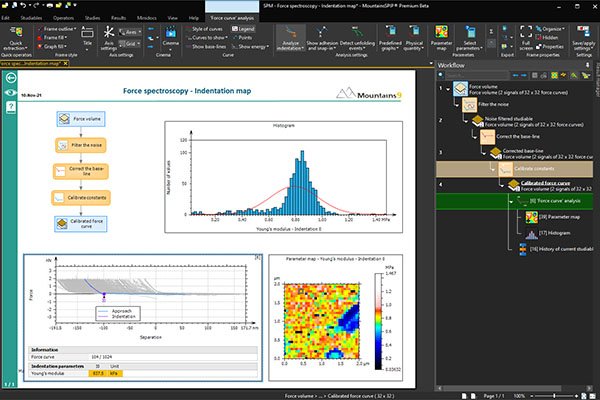Image resolution: width=600 pixels, height=400 pixels.
Task: Open Physical quantity tool
Action: [414, 38]
